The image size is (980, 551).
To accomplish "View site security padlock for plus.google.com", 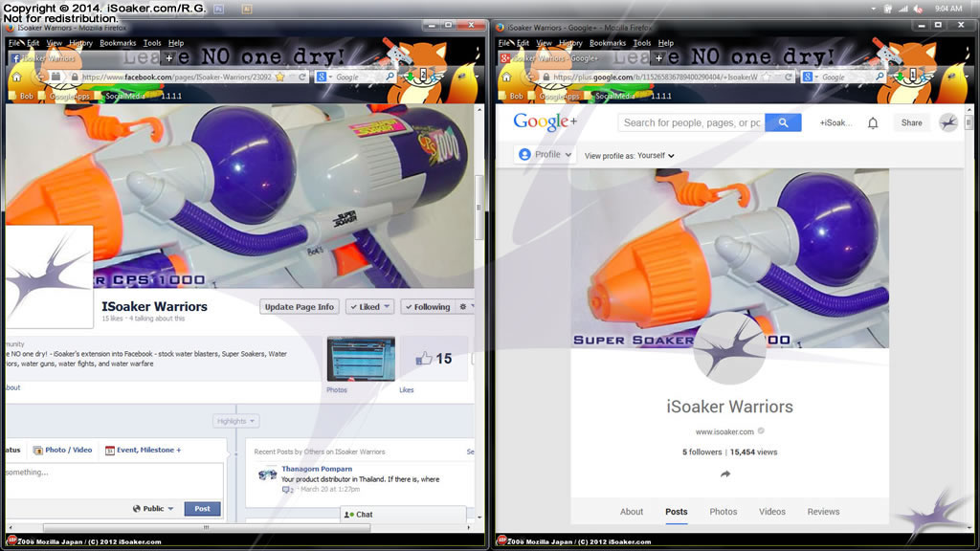I will 546,77.
